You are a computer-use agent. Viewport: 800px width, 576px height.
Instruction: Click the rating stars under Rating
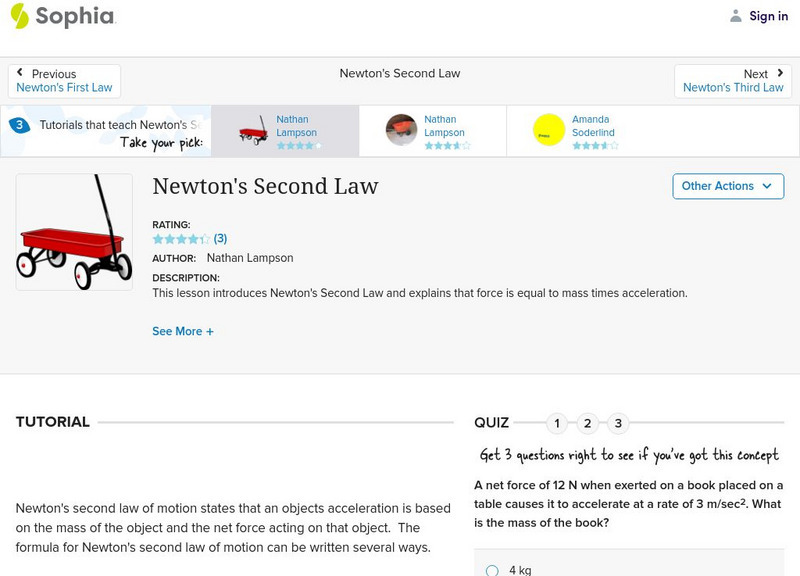coord(180,239)
